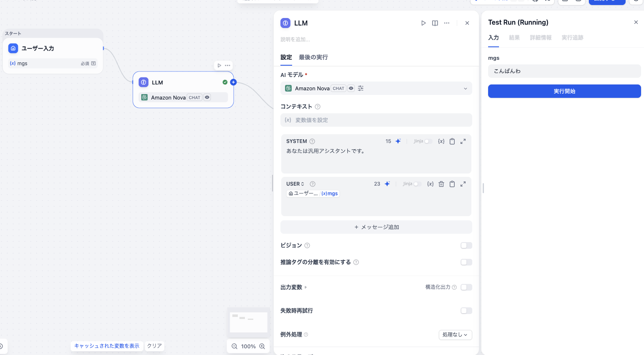The height and width of the screenshot is (355, 644).
Task: Open the 実行追跡 tab in Test Run
Action: coord(573,38)
